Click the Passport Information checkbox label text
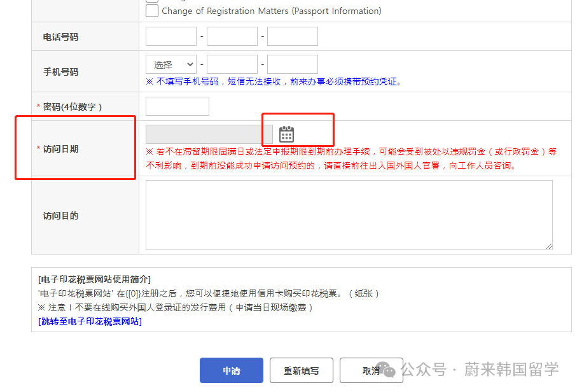The height and width of the screenshot is (392, 577). point(272,11)
